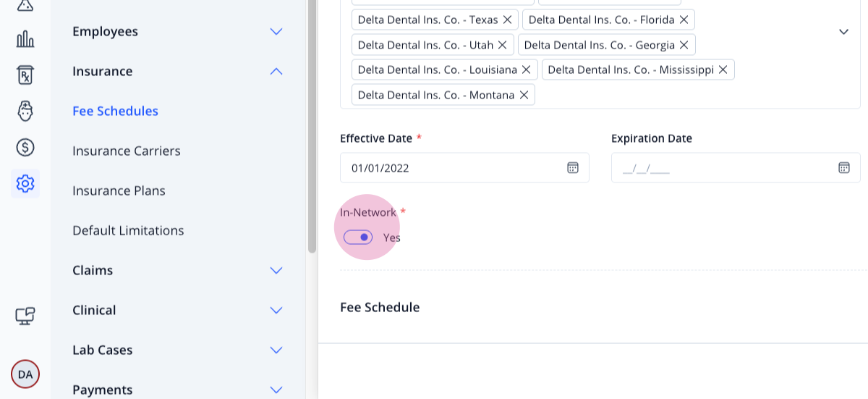Expand the Claims section
The width and height of the screenshot is (868, 399).
(276, 270)
